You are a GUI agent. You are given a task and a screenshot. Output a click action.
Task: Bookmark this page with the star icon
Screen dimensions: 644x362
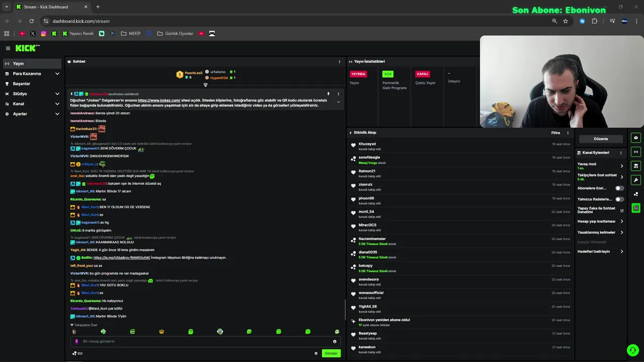(566, 21)
